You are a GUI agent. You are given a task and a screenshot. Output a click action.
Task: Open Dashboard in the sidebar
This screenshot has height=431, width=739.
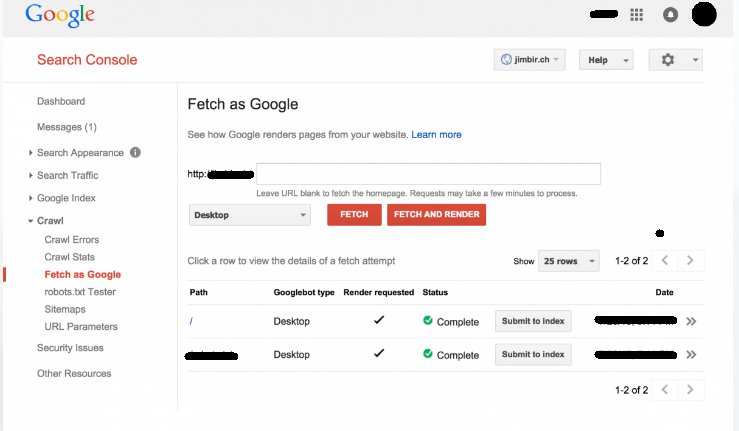click(x=61, y=101)
